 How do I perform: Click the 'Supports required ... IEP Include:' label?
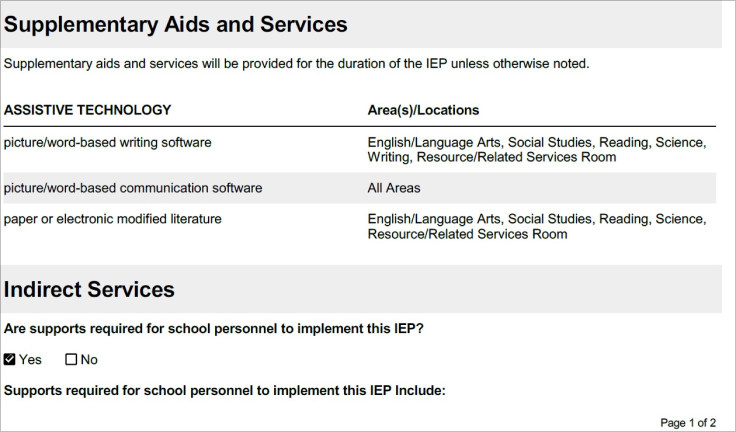coord(224,390)
